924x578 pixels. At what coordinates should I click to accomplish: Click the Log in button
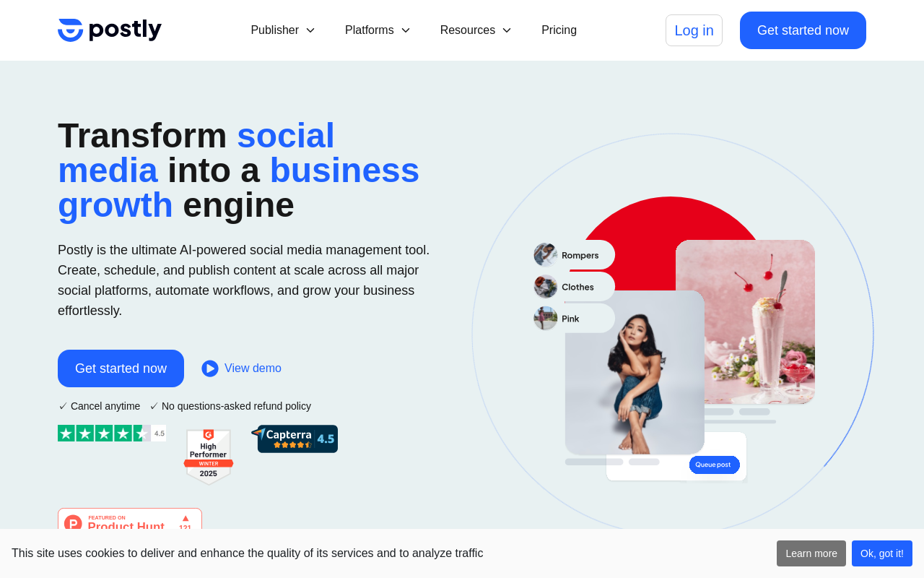pyautogui.click(x=694, y=30)
